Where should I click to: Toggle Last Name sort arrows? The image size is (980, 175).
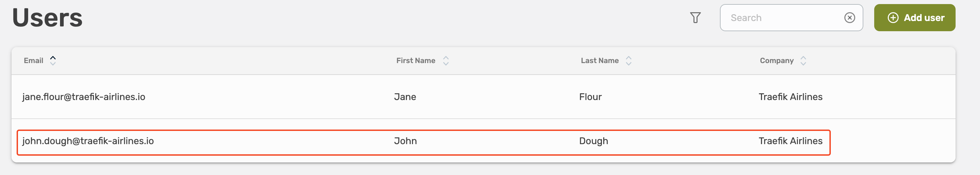[628, 61]
